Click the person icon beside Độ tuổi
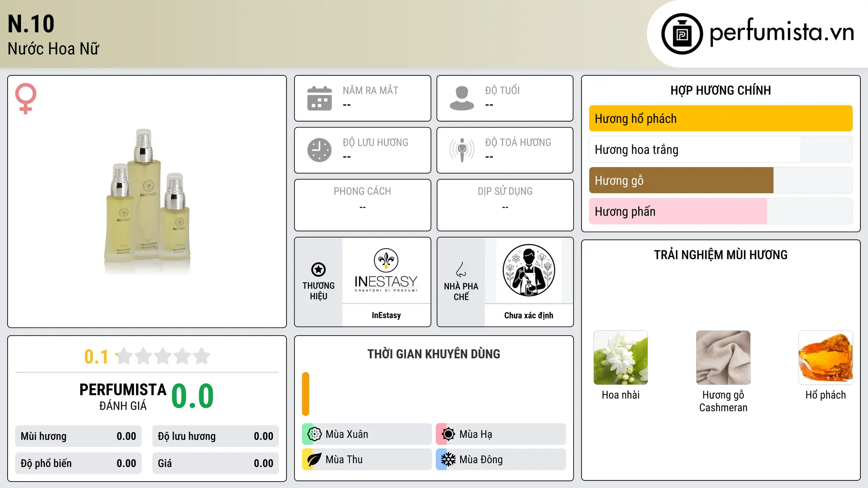868x488 pixels. coord(462,98)
